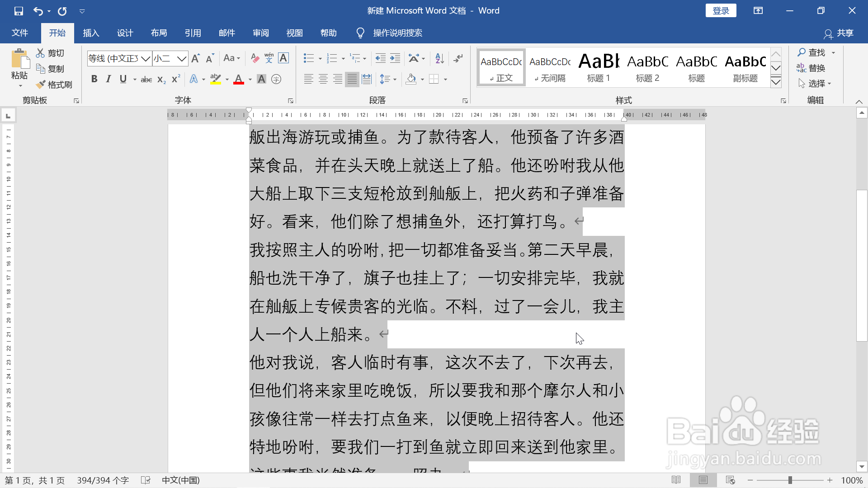Toggle Italic formatting
The width and height of the screenshot is (868, 488).
pos(108,79)
